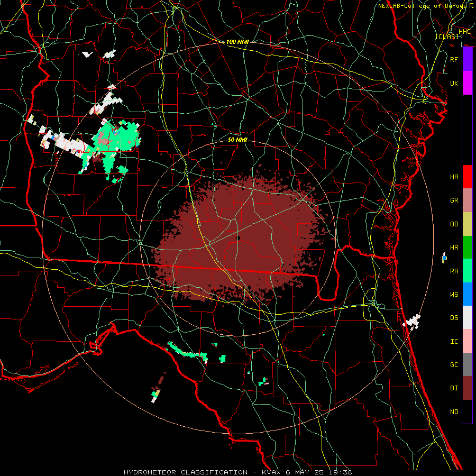
Task: Click the DS legend label
Action: point(454,318)
